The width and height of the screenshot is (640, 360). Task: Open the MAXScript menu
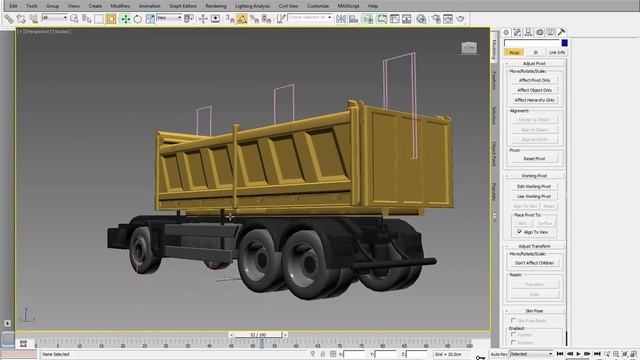(349, 6)
